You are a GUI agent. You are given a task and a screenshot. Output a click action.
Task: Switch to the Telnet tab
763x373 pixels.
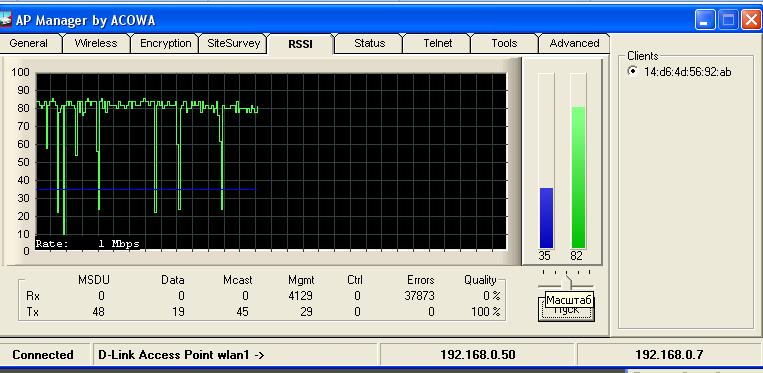click(x=437, y=43)
